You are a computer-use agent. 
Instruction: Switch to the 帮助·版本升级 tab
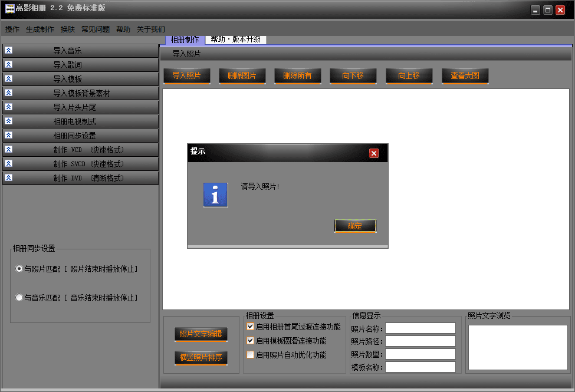tap(235, 39)
